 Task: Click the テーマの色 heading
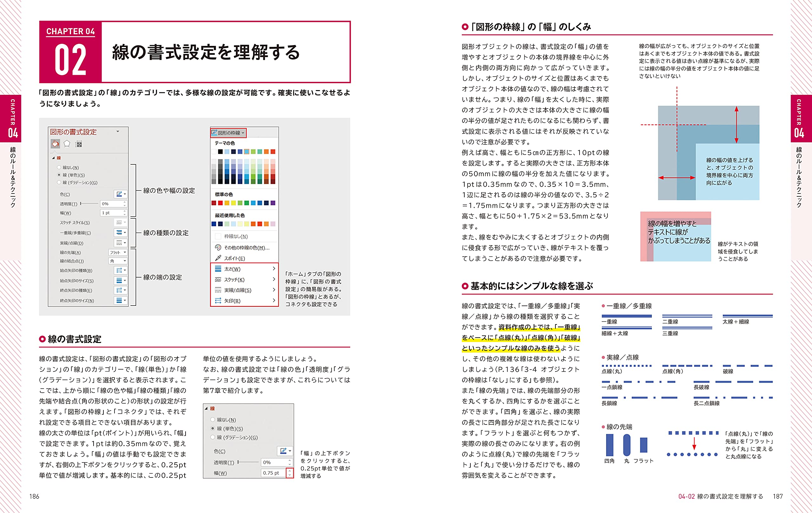coord(225,143)
